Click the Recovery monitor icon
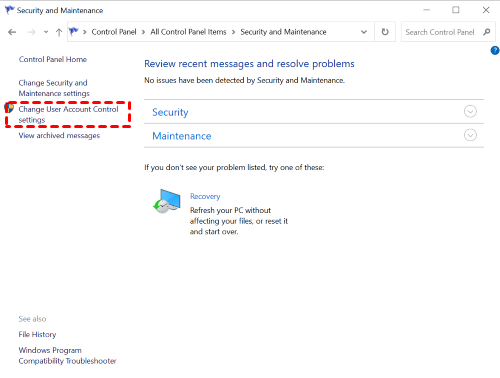This screenshot has height=378, width=500. (167, 201)
